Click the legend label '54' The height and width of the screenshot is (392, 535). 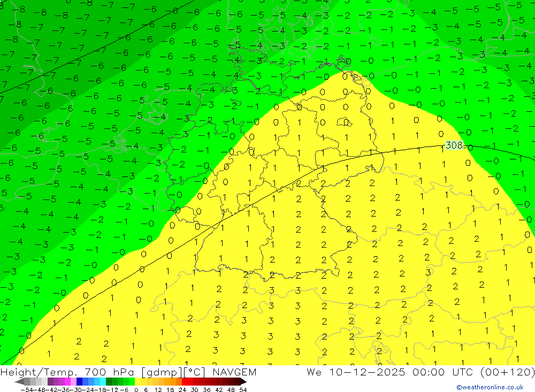pyautogui.click(x=243, y=390)
